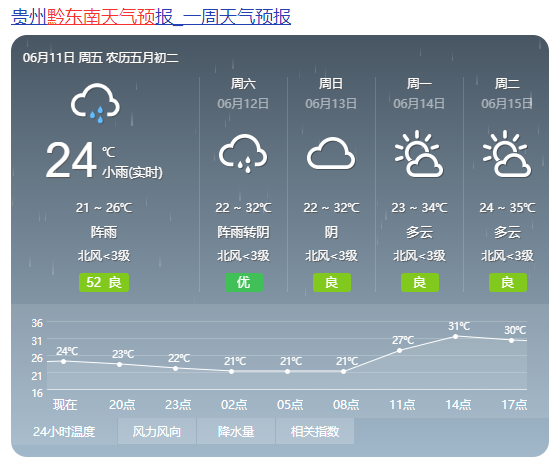
Task: Click the 现在 time axis label
Action: click(65, 405)
